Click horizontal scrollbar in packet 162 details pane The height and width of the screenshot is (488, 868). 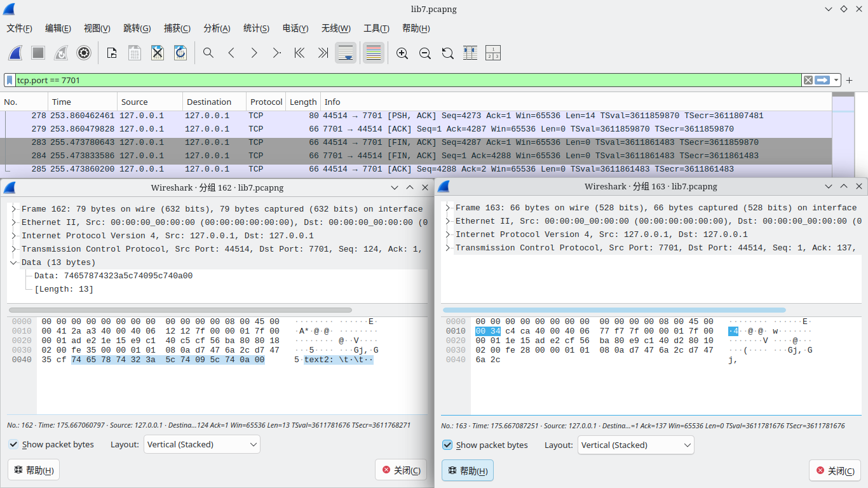point(179,310)
